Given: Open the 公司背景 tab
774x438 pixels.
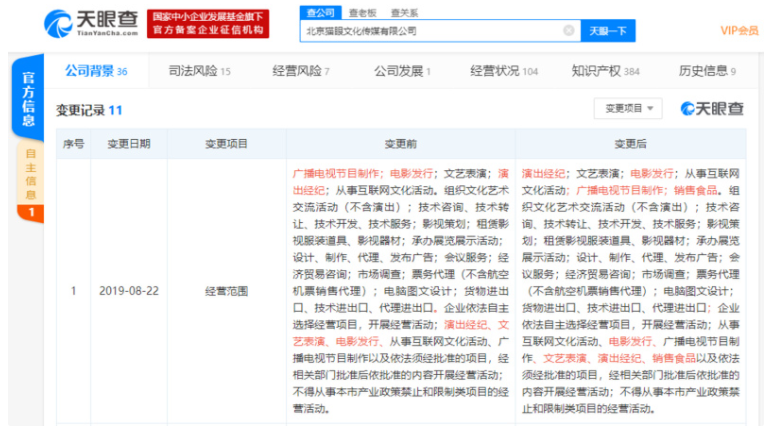Looking at the screenshot, I should coord(96,71).
